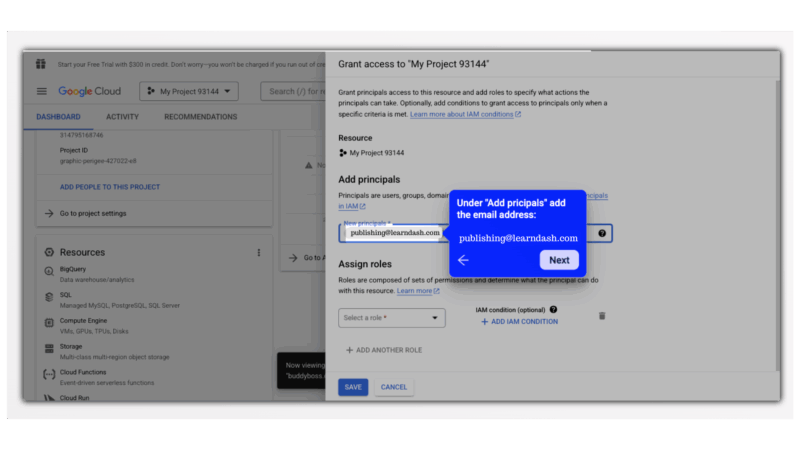Screen dimensions: 800x450
Task: Switch to the Activity tab
Action: [x=122, y=117]
